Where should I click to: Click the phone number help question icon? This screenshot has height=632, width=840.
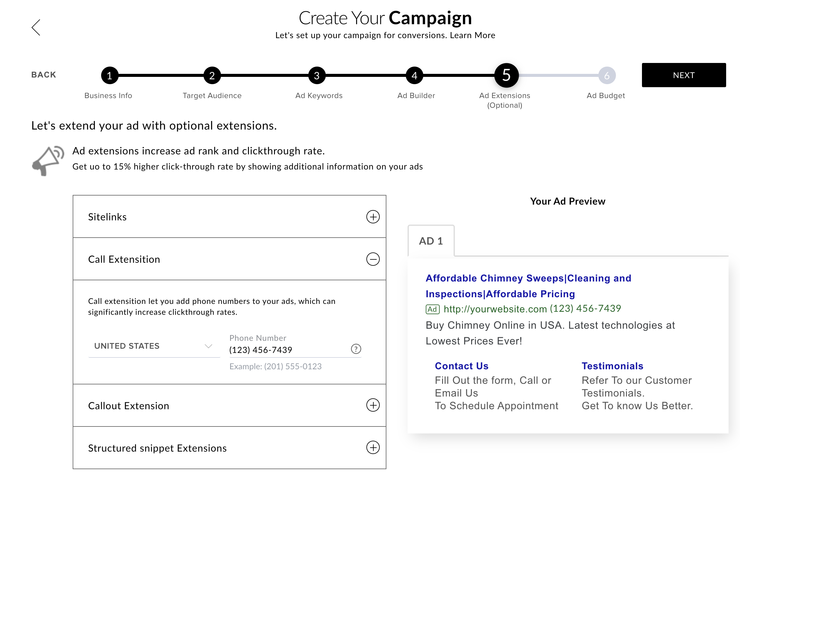coord(356,349)
